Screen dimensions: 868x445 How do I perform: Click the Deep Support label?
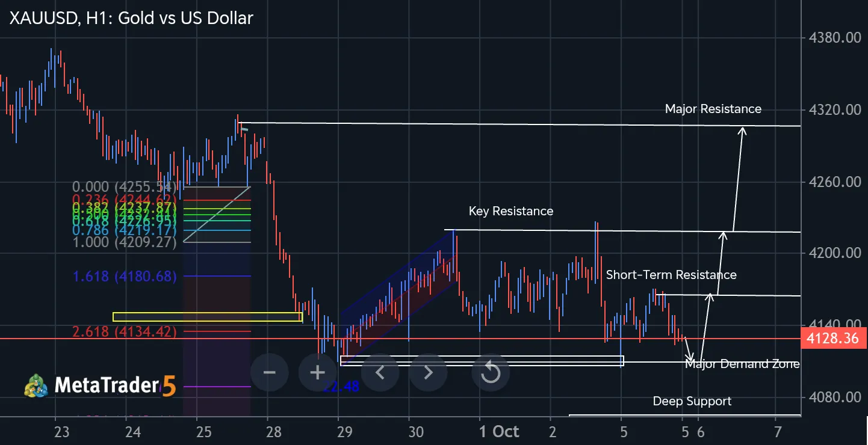(x=692, y=401)
